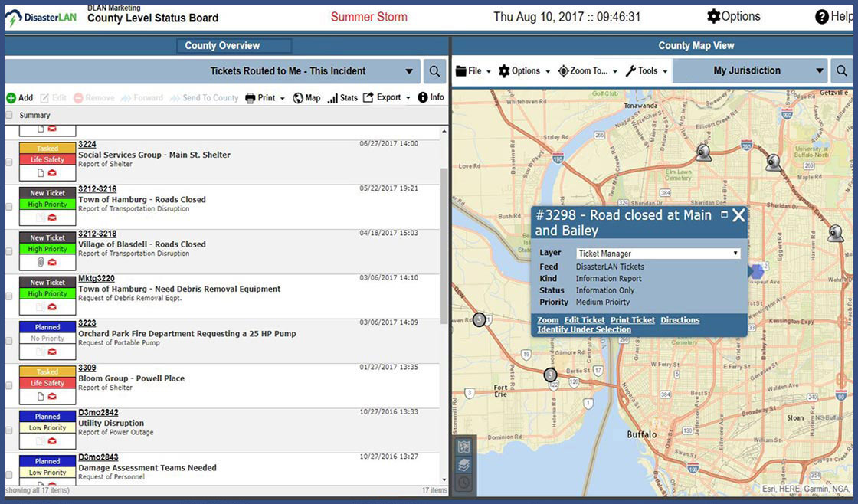Viewport: 858px width, 504px height.
Task: Click the ticket list vertical scrollbar
Action: pyautogui.click(x=444, y=245)
